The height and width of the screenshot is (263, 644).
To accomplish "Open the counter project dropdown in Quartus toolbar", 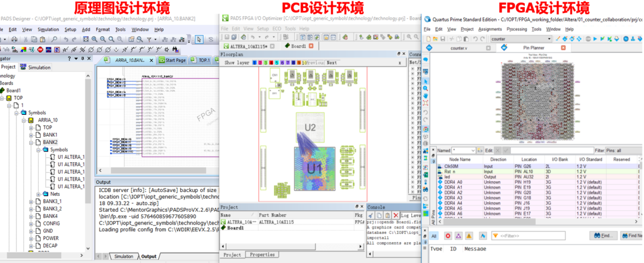I will [549, 39].
